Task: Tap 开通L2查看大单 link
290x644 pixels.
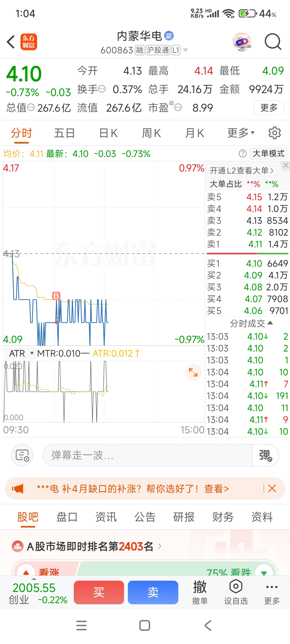Action: (x=242, y=170)
